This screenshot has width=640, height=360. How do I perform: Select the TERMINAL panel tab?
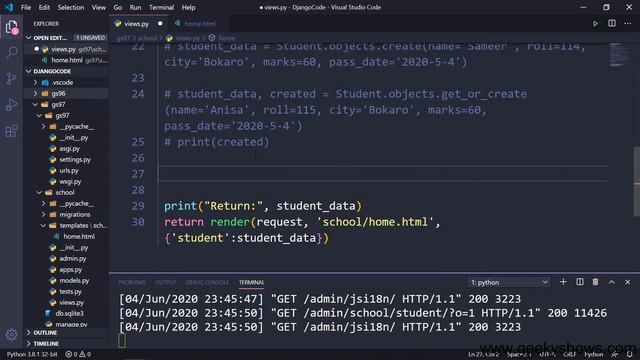click(251, 282)
